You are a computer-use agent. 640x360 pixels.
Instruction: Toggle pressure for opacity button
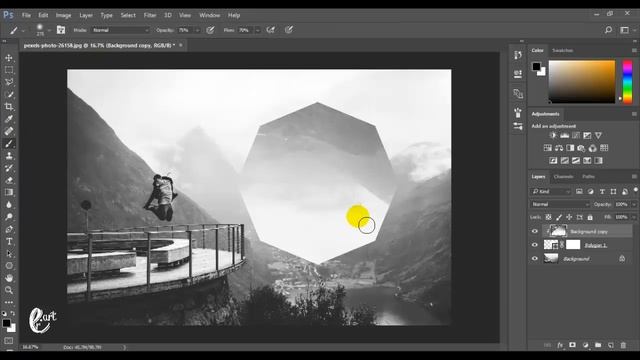[x=210, y=30]
